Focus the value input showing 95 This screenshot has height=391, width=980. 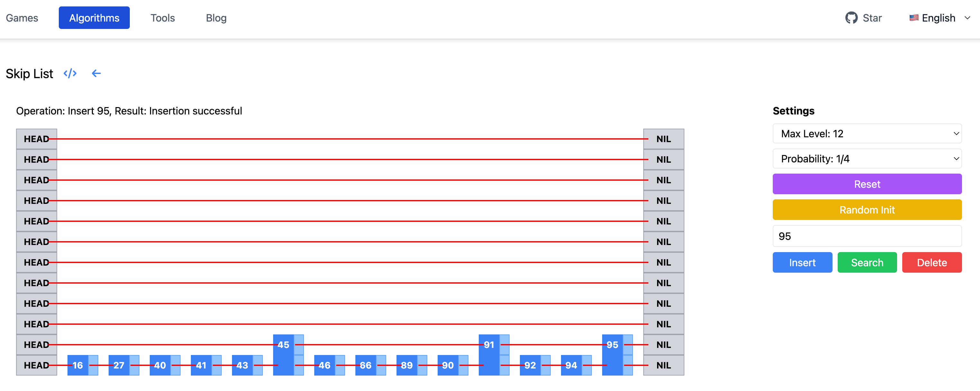867,236
